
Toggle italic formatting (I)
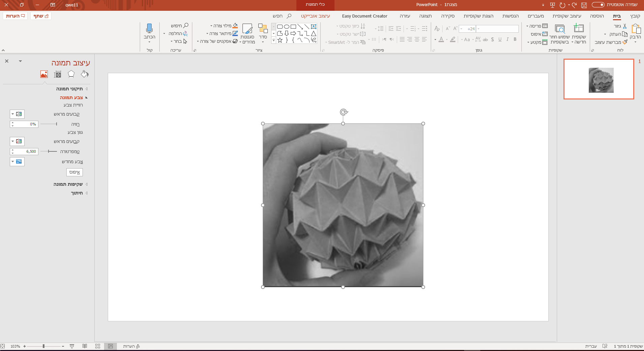pyautogui.click(x=508, y=39)
